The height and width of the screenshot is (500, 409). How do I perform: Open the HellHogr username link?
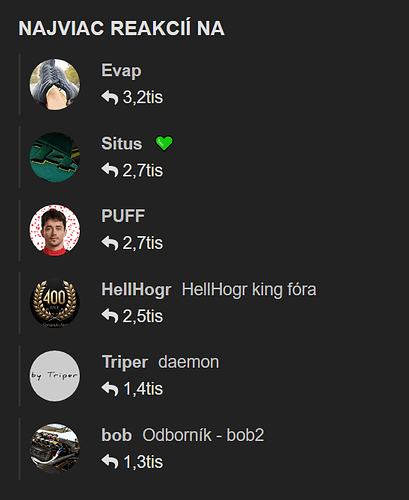(x=136, y=289)
